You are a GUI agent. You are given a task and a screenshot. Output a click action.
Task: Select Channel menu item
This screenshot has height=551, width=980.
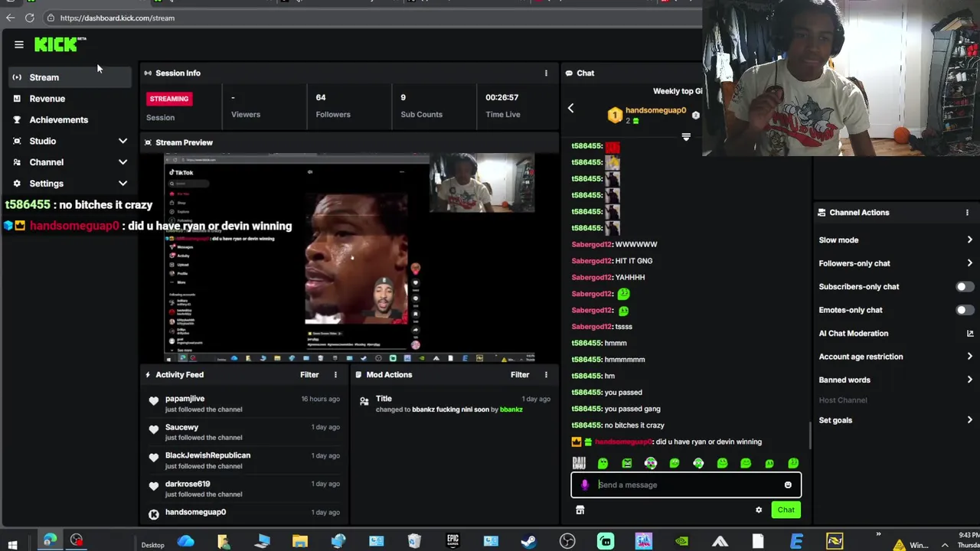pyautogui.click(x=47, y=162)
